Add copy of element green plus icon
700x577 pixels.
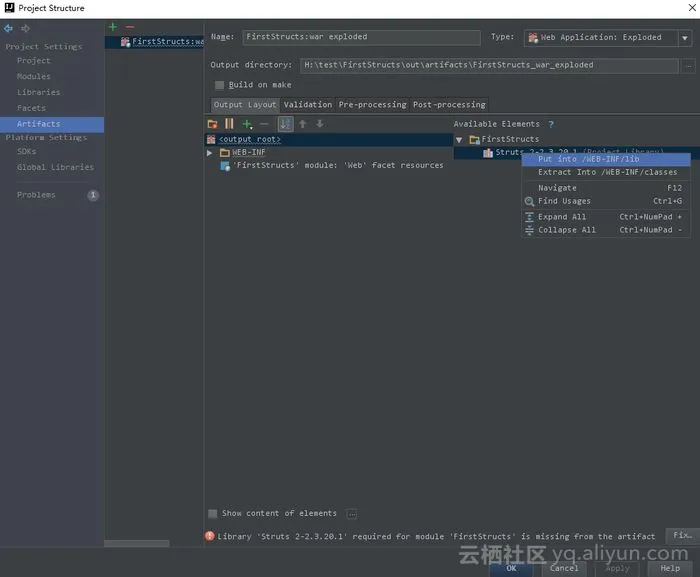pos(247,124)
